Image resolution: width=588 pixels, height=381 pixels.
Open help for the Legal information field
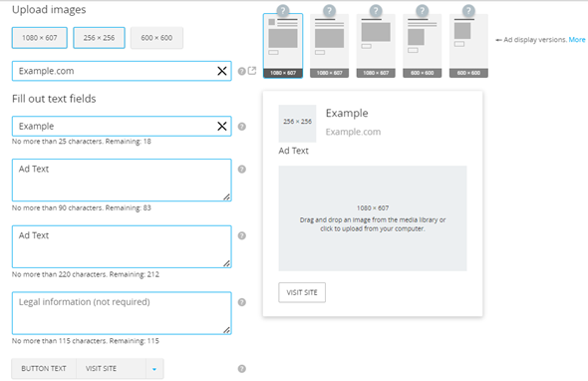coord(242,302)
